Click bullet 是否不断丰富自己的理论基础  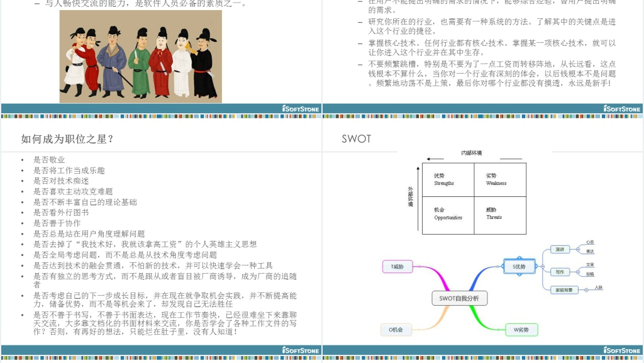(x=85, y=202)
